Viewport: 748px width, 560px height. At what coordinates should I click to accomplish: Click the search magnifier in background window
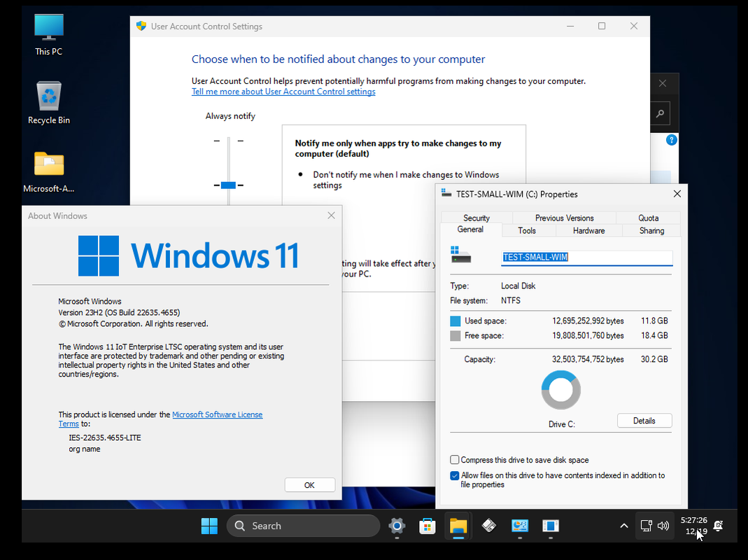point(661,113)
